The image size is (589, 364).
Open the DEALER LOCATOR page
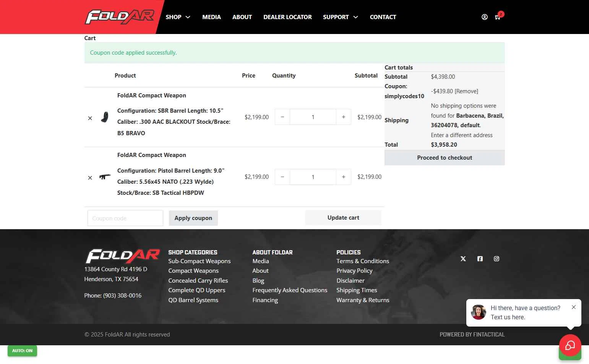tap(287, 17)
